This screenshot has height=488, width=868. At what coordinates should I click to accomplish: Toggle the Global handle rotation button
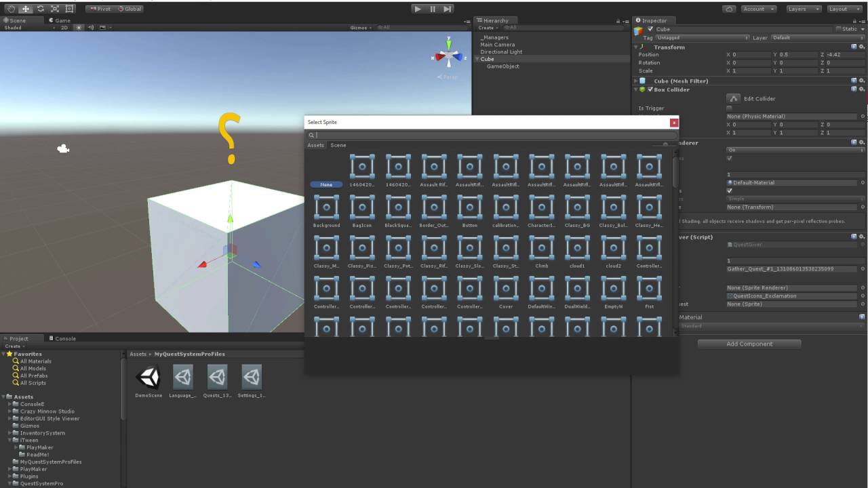point(130,9)
